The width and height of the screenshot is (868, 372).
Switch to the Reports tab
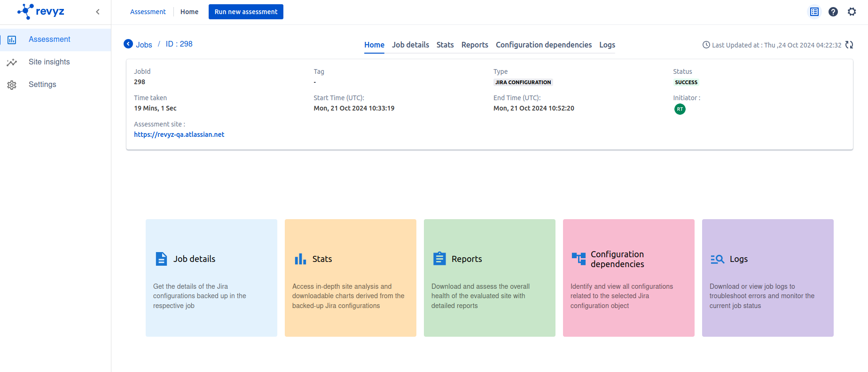(x=475, y=45)
